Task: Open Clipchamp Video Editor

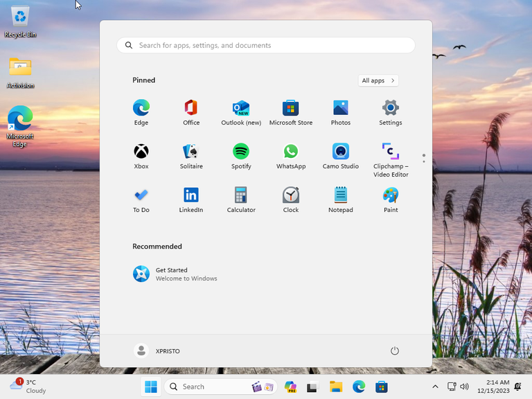Action: coord(391,160)
